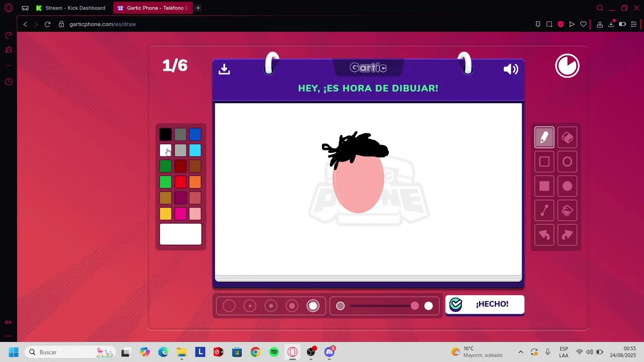The width and height of the screenshot is (644, 362).
Task: Open a new browser tab
Action: click(x=198, y=8)
